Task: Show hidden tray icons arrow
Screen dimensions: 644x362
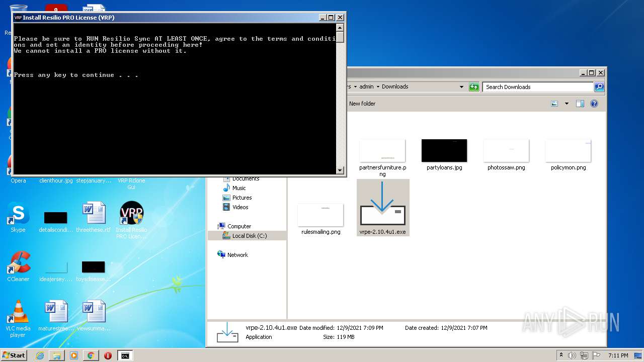Action: [561, 355]
